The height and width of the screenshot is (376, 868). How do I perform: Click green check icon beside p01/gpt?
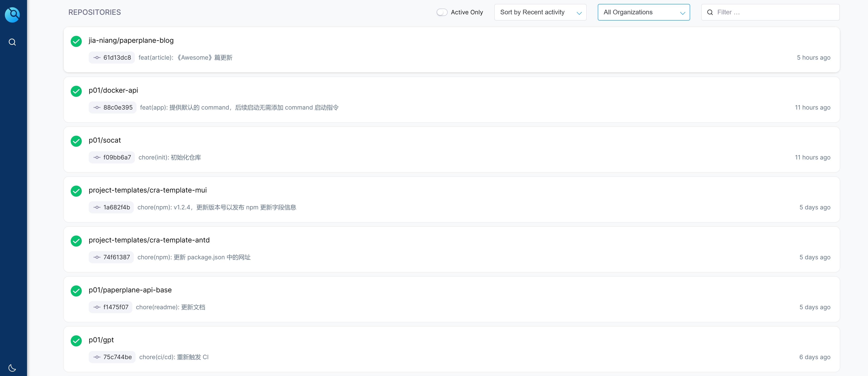pyautogui.click(x=76, y=341)
